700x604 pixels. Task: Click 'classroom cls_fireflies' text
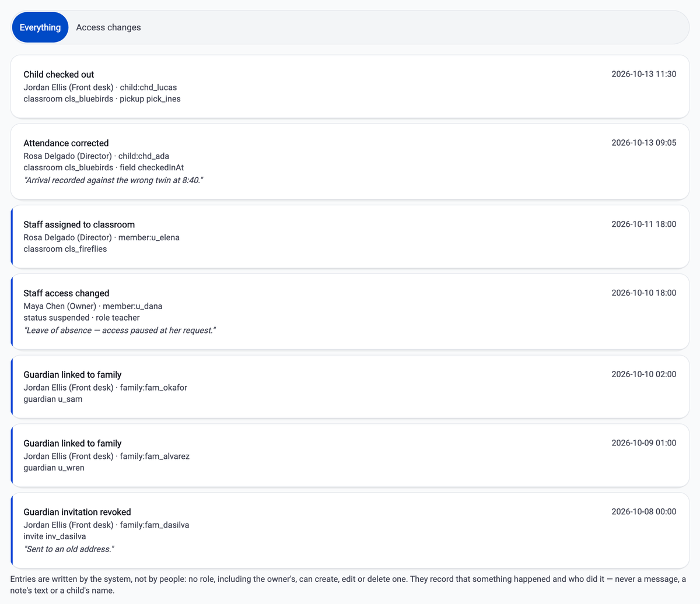click(65, 249)
